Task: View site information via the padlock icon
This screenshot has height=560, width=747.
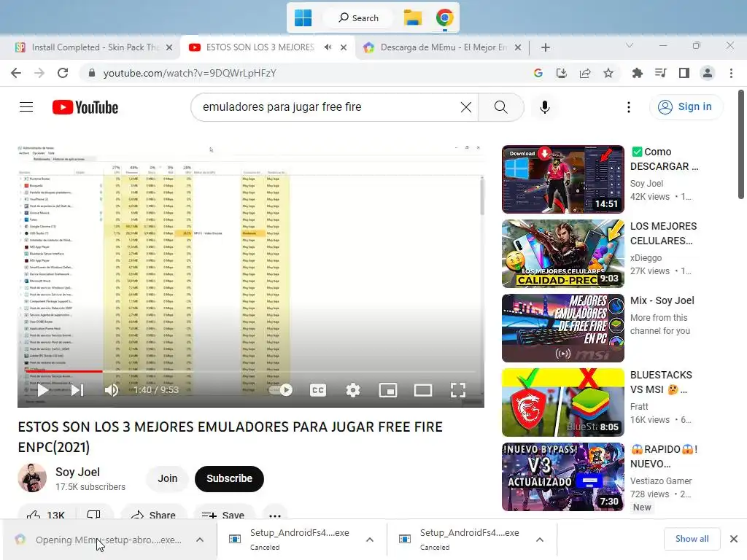Action: (92, 73)
